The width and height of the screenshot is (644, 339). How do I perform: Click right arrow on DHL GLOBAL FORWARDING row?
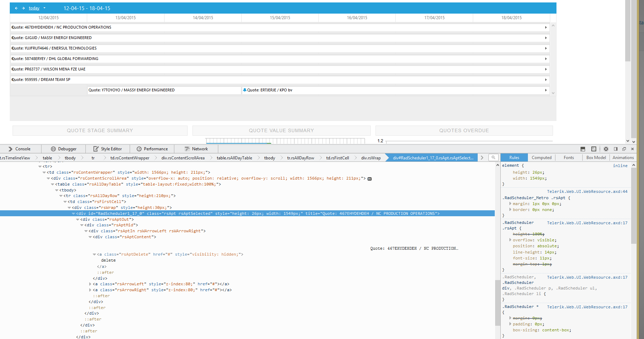(546, 59)
